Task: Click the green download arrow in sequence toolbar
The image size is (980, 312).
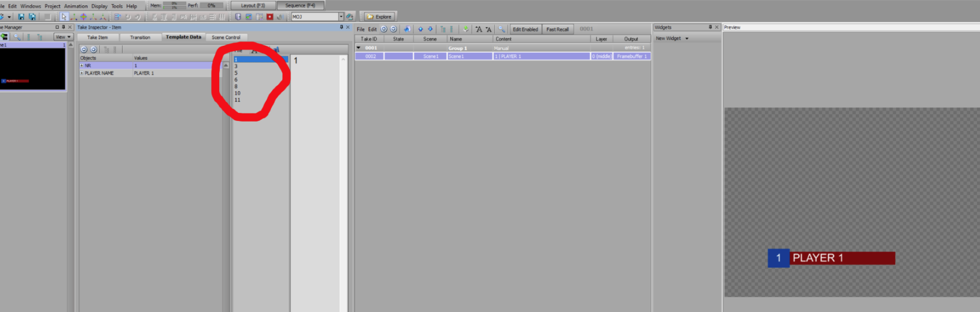Action: pyautogui.click(x=466, y=29)
